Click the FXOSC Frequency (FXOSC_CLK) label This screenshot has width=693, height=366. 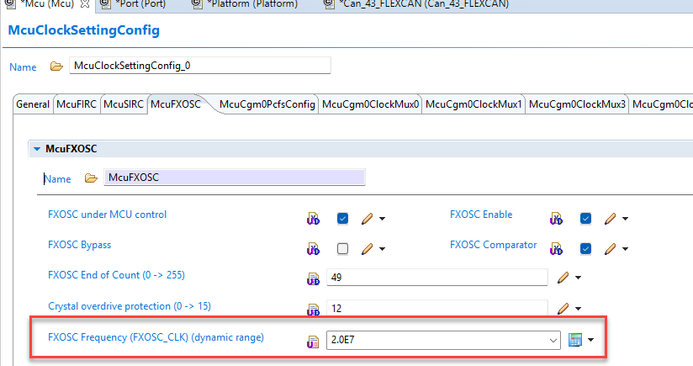tap(156, 337)
